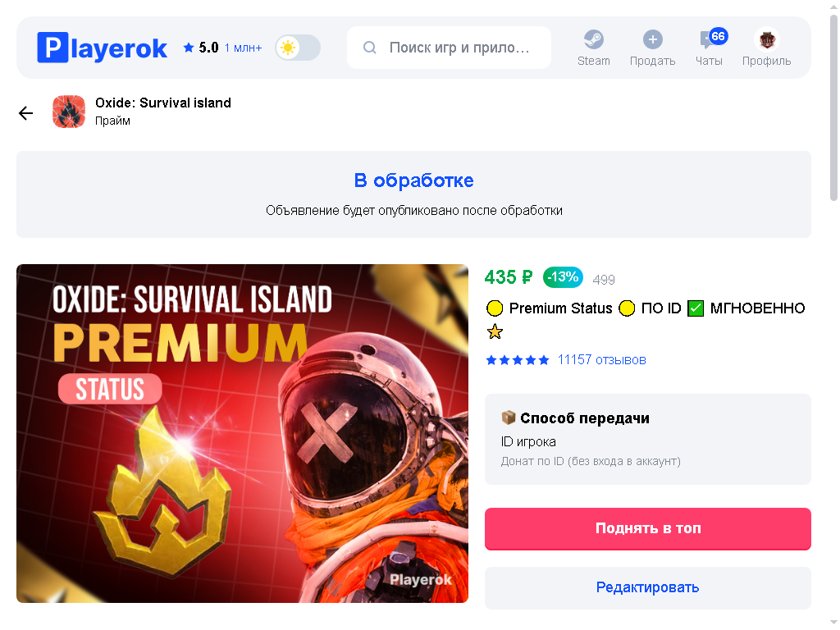This screenshot has height=630, width=840.
Task: Toggle the light/dark theme switch
Action: point(298,48)
